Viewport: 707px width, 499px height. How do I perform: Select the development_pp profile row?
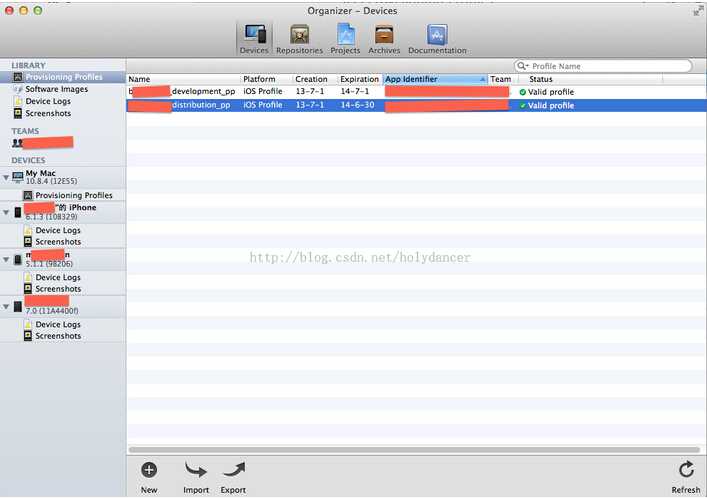tap(416, 92)
